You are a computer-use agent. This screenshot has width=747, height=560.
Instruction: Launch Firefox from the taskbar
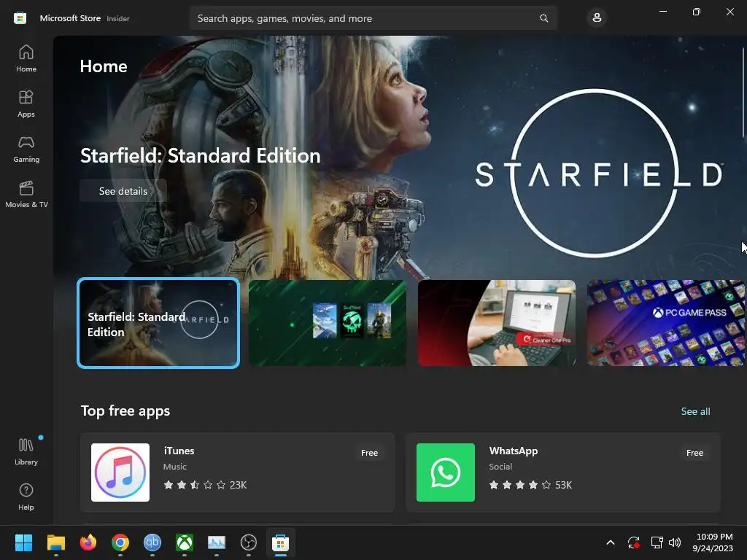click(88, 542)
